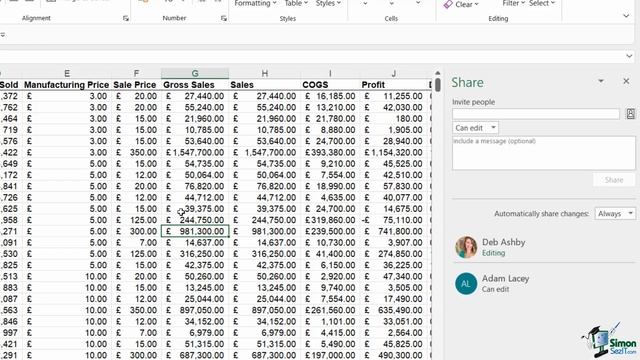Select column G header
Viewport: 640px width, 360px height.
click(195, 73)
